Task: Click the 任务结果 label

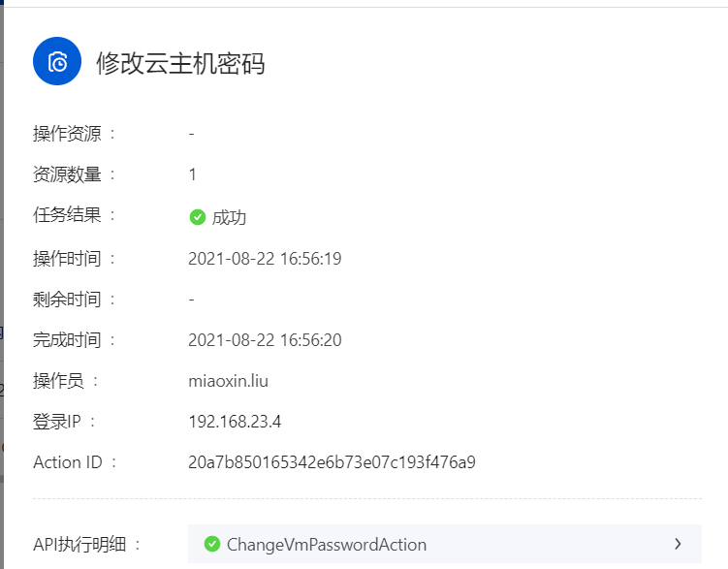Action: click(x=67, y=215)
